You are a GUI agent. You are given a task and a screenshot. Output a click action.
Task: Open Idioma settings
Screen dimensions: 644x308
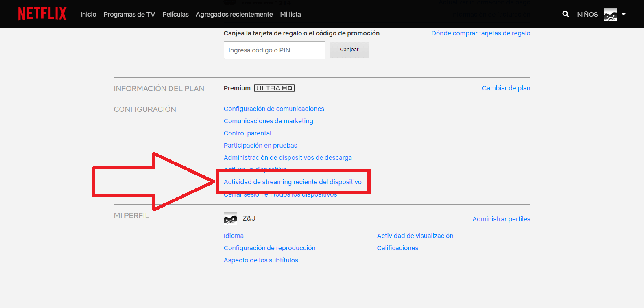(234, 236)
